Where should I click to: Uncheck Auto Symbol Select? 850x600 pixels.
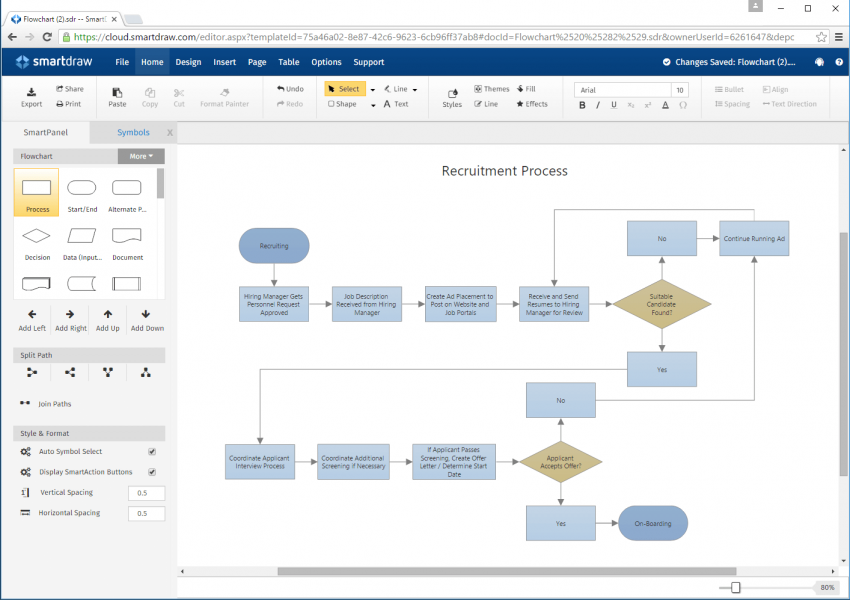click(x=152, y=451)
